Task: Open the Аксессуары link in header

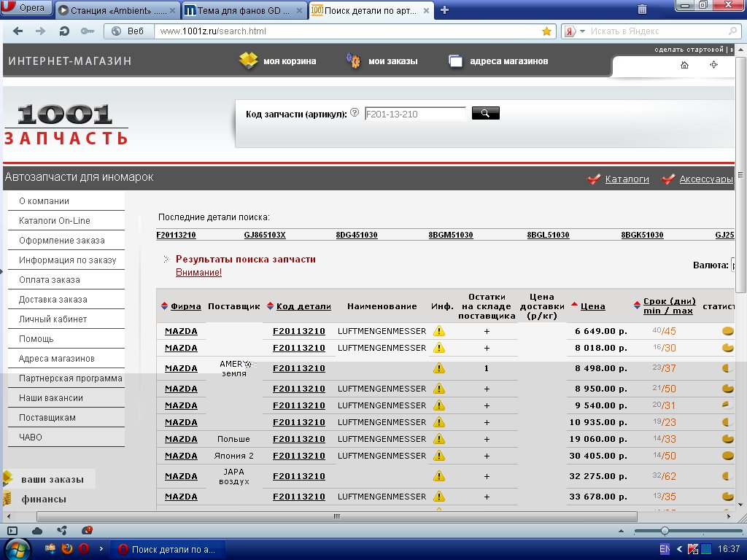Action: click(x=706, y=179)
